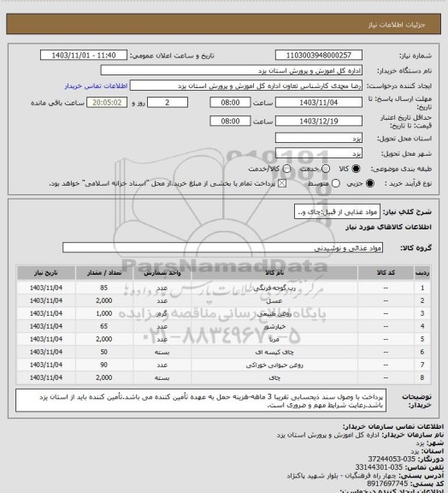Click quantity 50 in چای کیسه ای row
The width and height of the screenshot is (448, 493).
coord(104,352)
